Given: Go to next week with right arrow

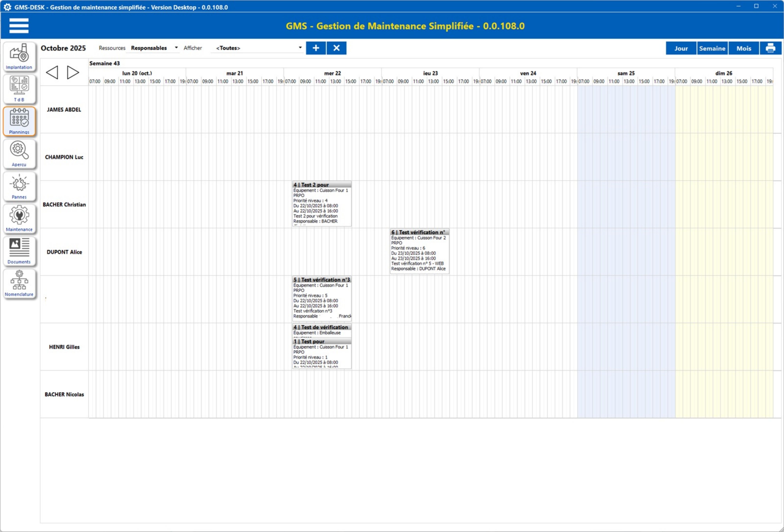Looking at the screenshot, I should [73, 72].
